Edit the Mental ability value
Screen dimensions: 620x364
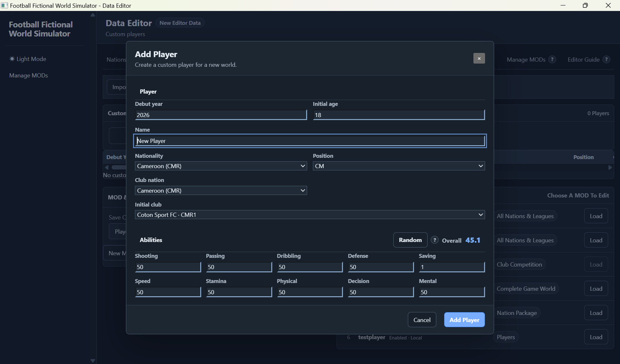(x=452, y=292)
